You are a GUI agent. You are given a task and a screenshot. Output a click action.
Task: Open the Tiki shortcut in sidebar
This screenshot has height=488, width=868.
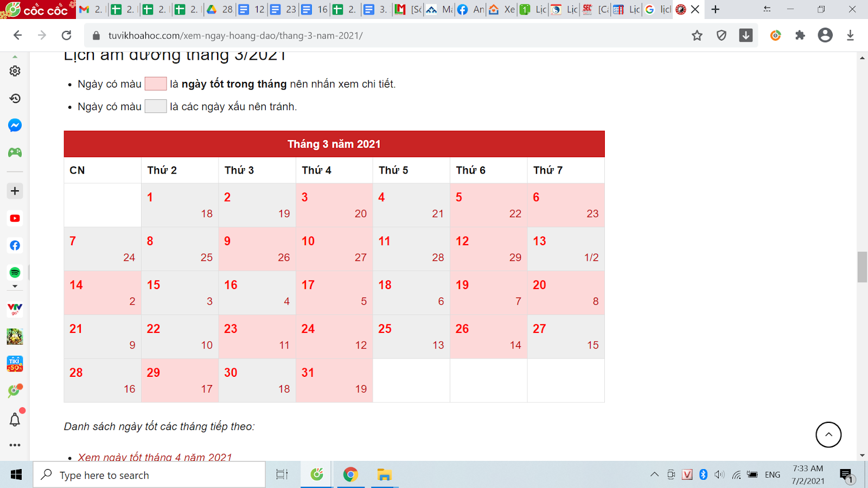pos(15,363)
